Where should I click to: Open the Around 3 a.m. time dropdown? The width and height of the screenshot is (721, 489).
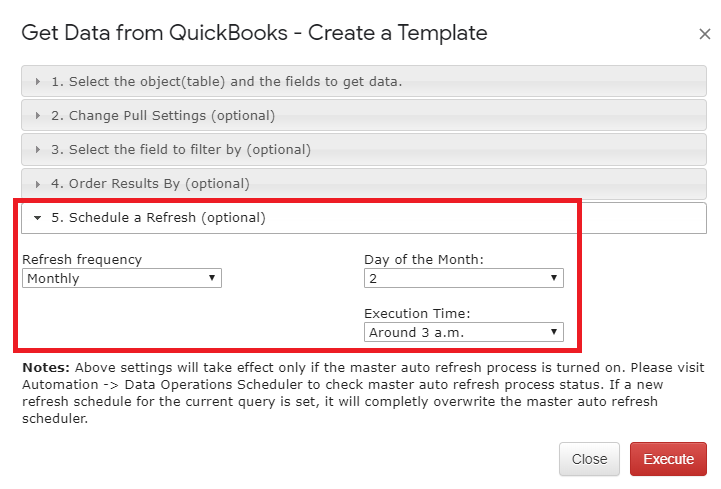pos(464,332)
